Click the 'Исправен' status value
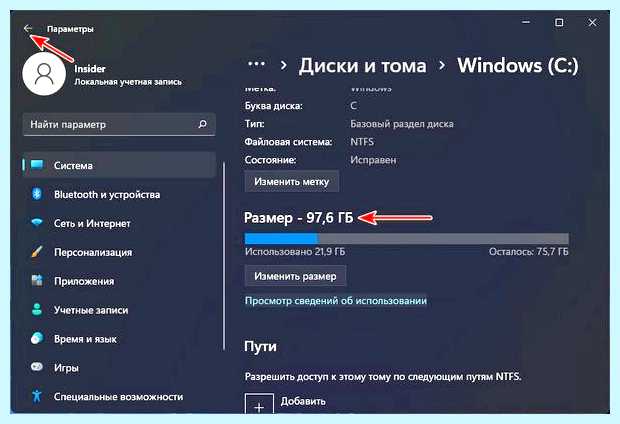Screen dimensions: 620x424 click(373, 160)
